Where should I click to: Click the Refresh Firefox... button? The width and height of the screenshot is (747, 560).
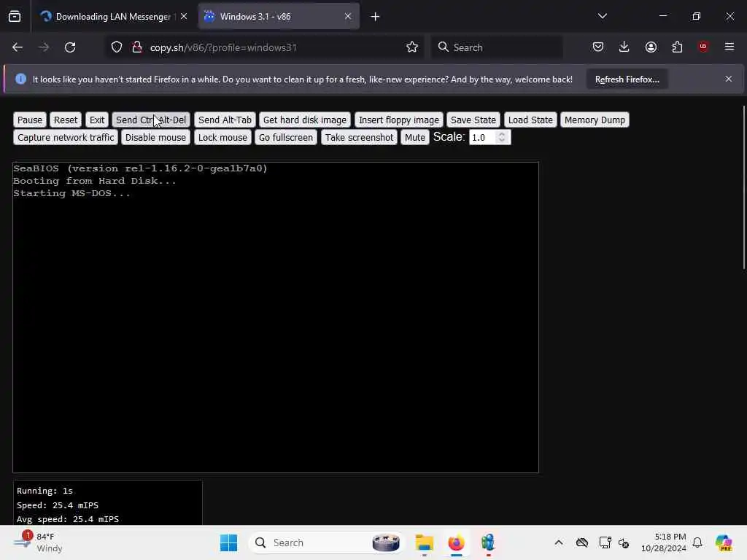(627, 79)
